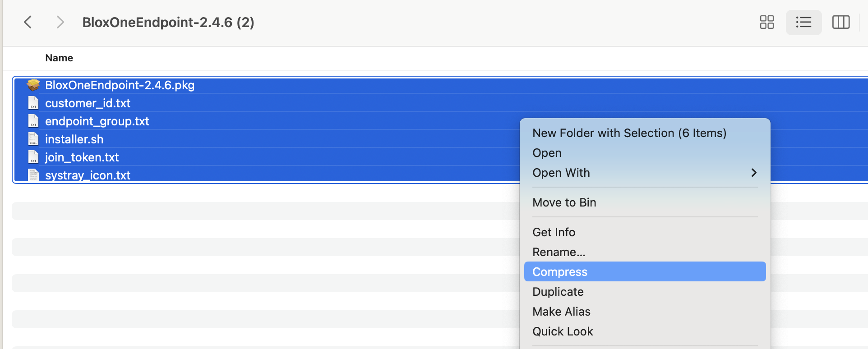
Task: Choose Make Alias menu entry
Action: (x=561, y=312)
